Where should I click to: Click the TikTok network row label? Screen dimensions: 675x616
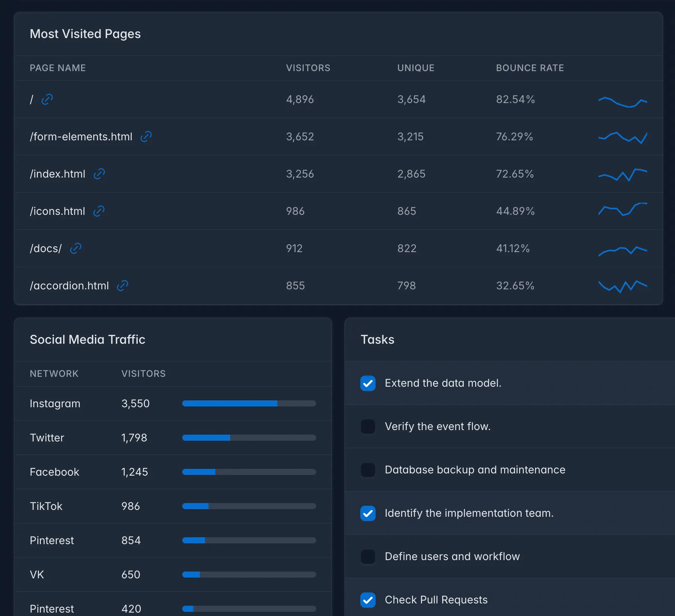[x=46, y=506]
